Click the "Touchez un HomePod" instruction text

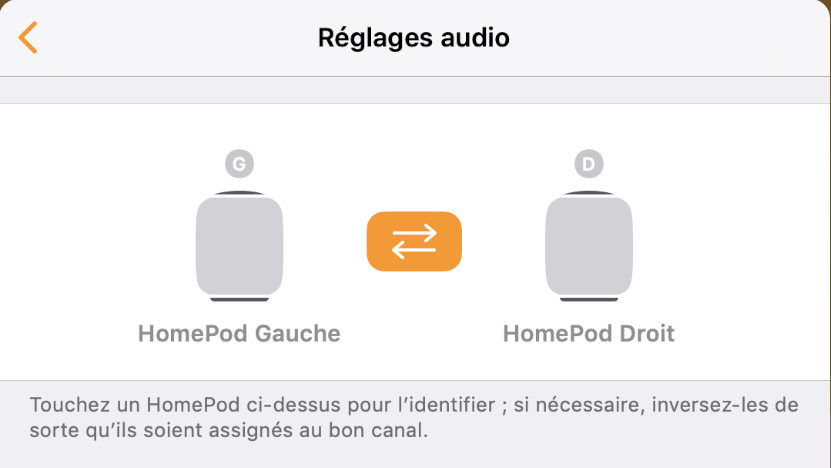(148, 406)
